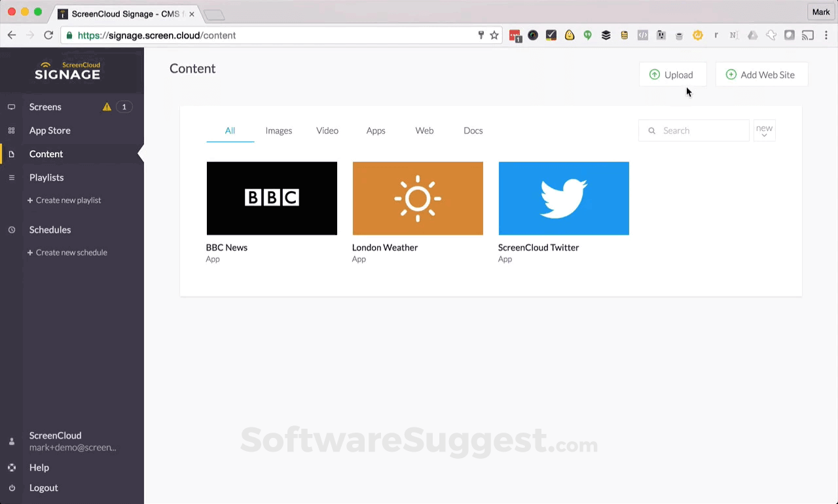
Task: Click Create new playlist link
Action: [64, 200]
